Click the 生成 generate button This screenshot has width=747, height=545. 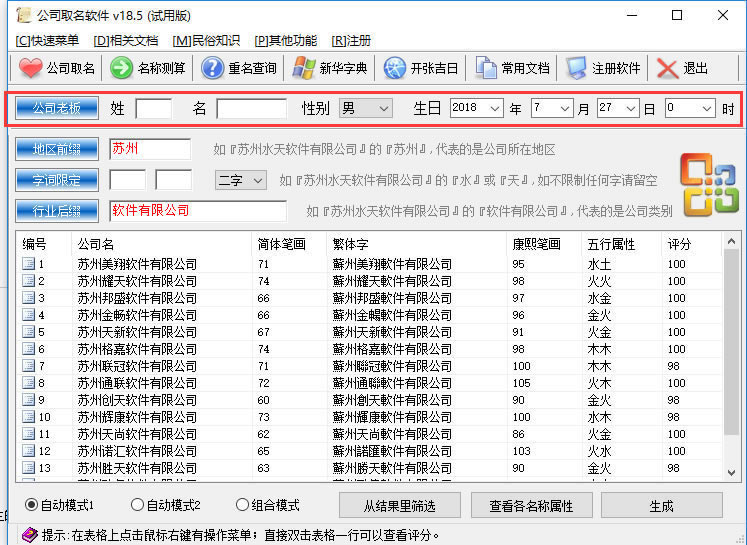661,505
